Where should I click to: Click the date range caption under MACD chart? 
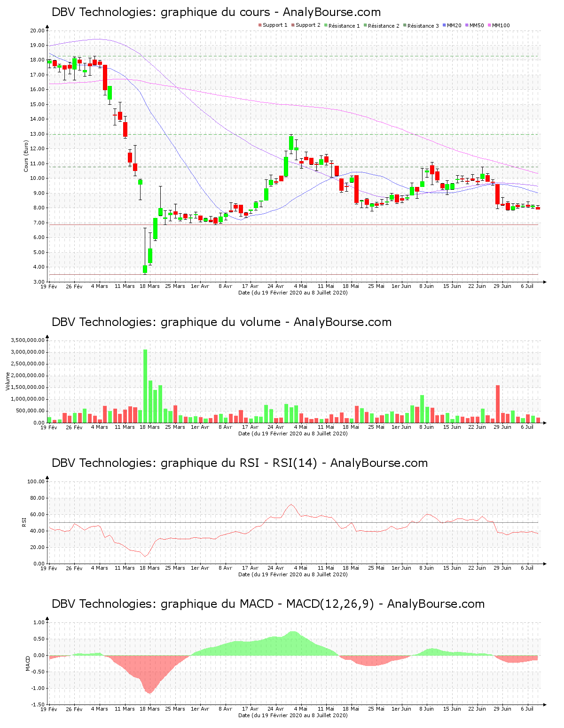(x=293, y=715)
